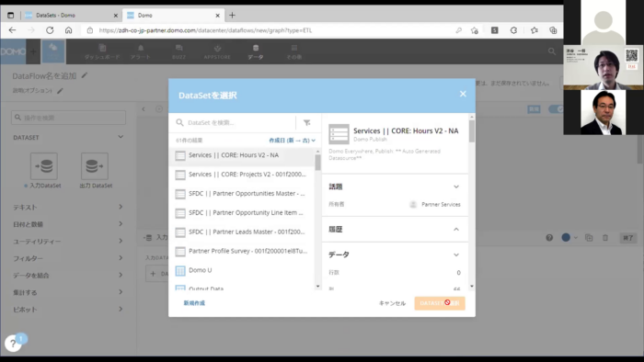Select SFDC Partner Opportunities Master dataset
Viewport: 644px width, 362px height.
pos(242,194)
